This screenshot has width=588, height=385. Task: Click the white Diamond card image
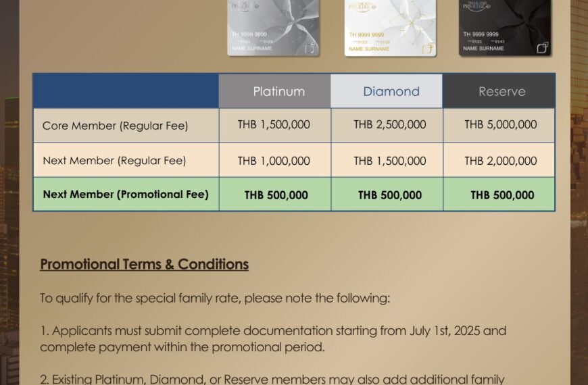coord(391,28)
